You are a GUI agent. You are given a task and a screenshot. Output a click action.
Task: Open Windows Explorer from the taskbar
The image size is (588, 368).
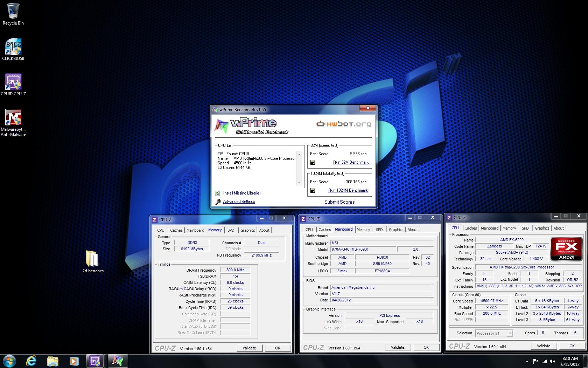pyautogui.click(x=52, y=361)
